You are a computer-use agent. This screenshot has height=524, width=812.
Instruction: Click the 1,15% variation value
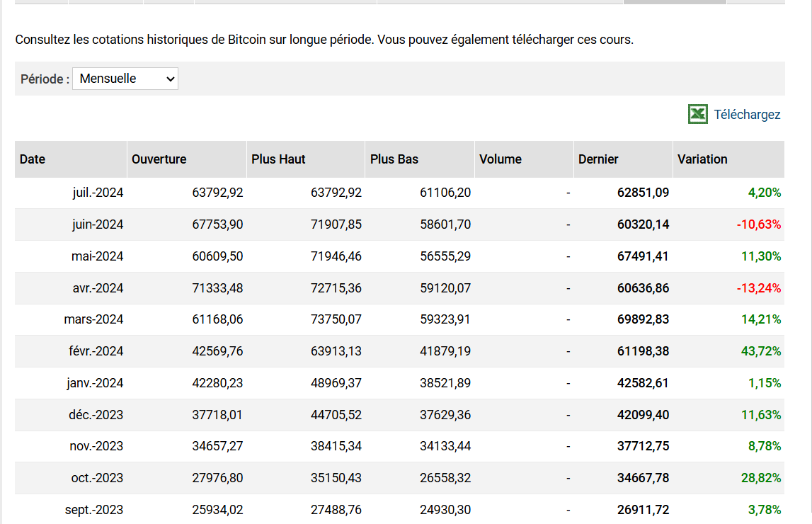tap(765, 383)
